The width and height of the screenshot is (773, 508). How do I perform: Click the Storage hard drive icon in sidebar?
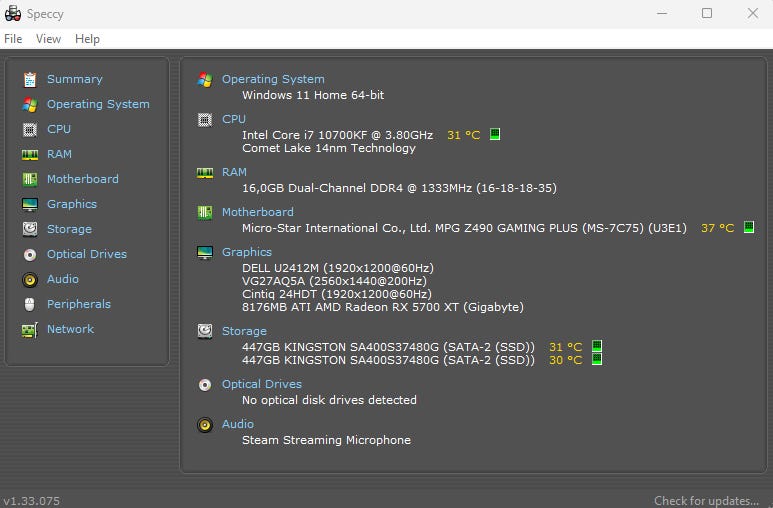click(30, 229)
